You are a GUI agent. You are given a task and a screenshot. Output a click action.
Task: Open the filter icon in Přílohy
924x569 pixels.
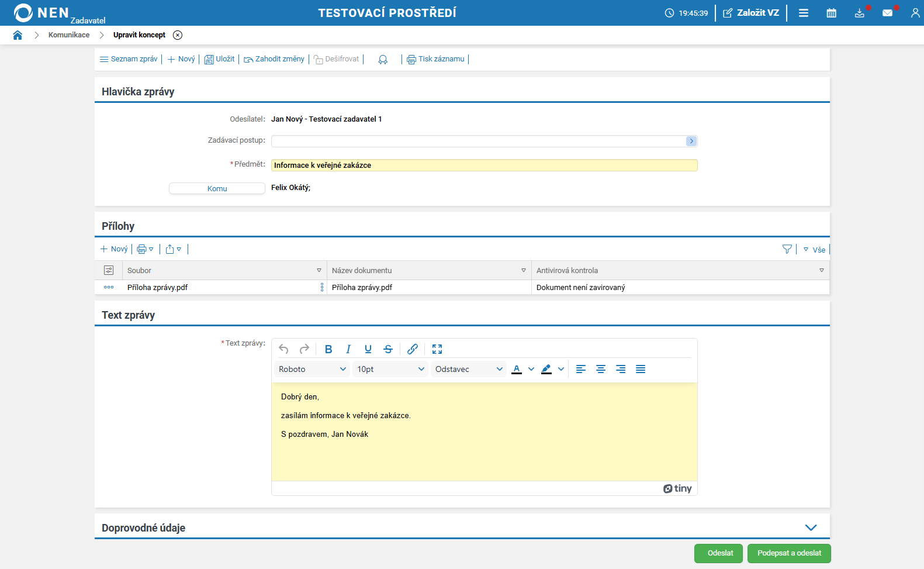tap(787, 249)
